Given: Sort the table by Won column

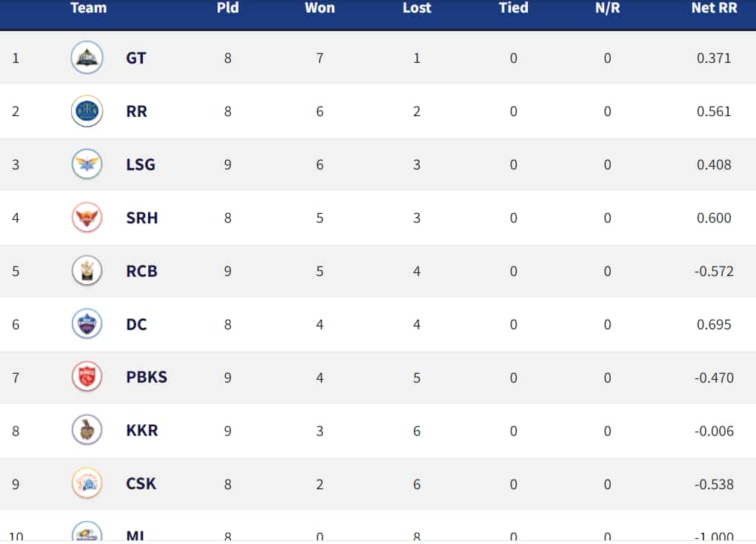Looking at the screenshot, I should tap(319, 9).
